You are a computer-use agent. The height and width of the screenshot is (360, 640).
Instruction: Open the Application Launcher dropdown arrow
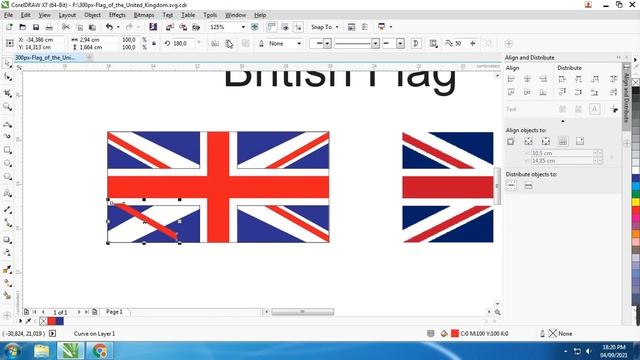coord(391,27)
